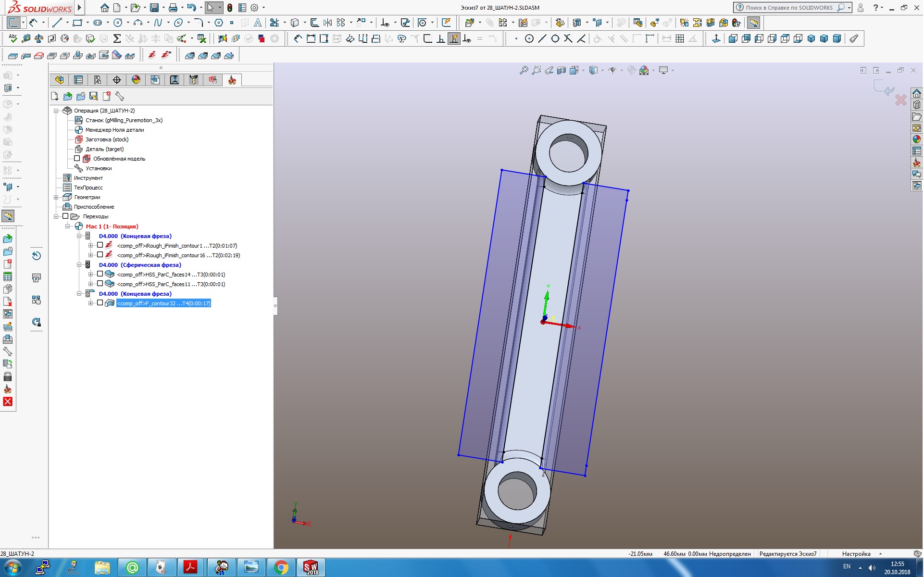Select the Заготовка (stock) tree item
The width and height of the screenshot is (924, 577).
pos(107,139)
